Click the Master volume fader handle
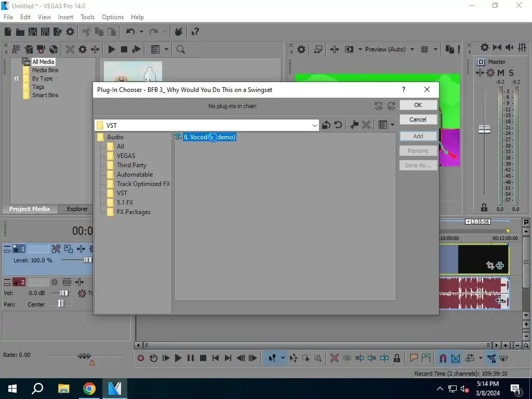Screen dimensions: 532x399 tap(484, 129)
